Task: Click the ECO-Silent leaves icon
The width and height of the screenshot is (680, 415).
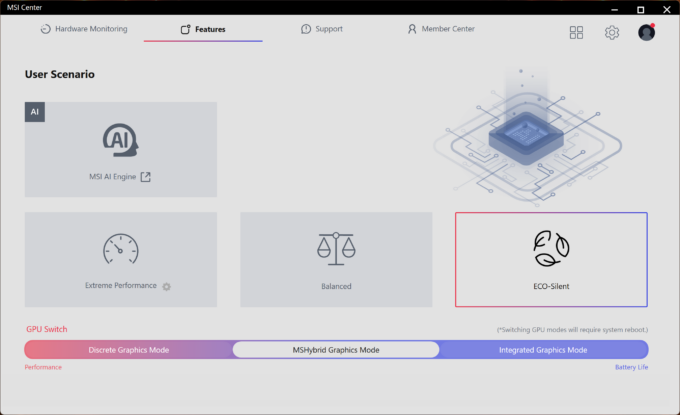Action: [551, 248]
